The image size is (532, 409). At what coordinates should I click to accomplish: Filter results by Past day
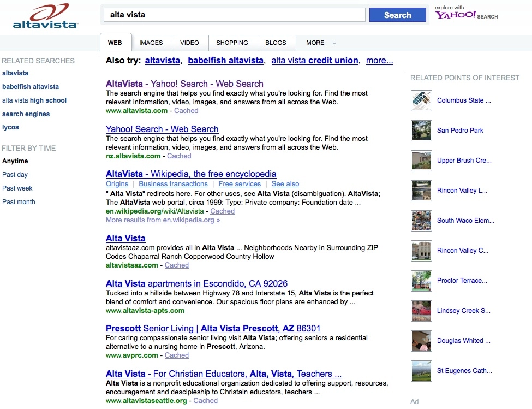pyautogui.click(x=15, y=174)
